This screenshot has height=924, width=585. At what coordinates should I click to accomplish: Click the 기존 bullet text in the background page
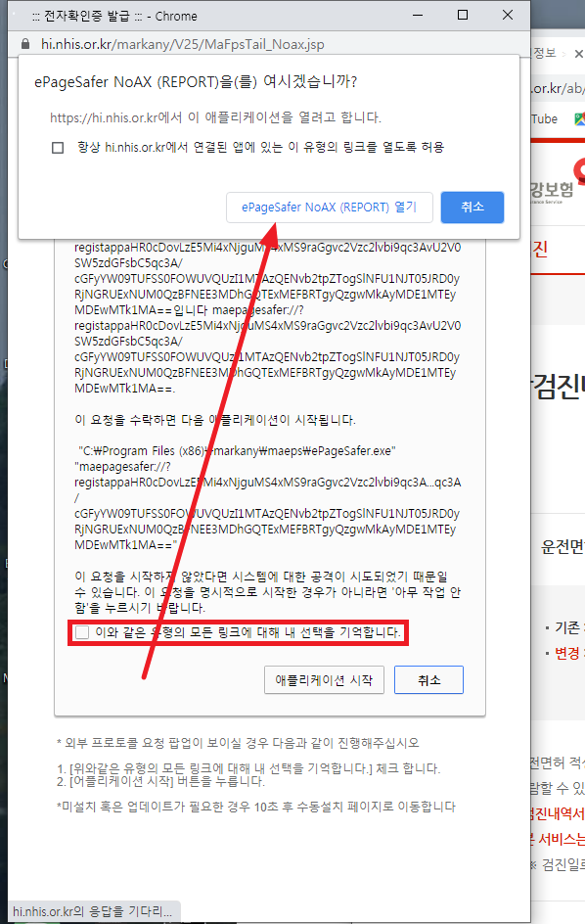click(x=566, y=627)
